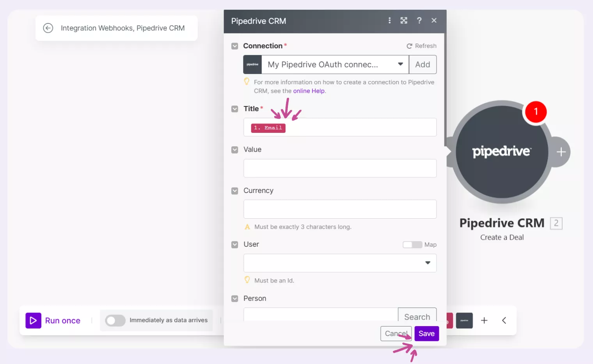The height and width of the screenshot is (364, 593).
Task: Open help via the question mark icon
Action: [x=419, y=20]
